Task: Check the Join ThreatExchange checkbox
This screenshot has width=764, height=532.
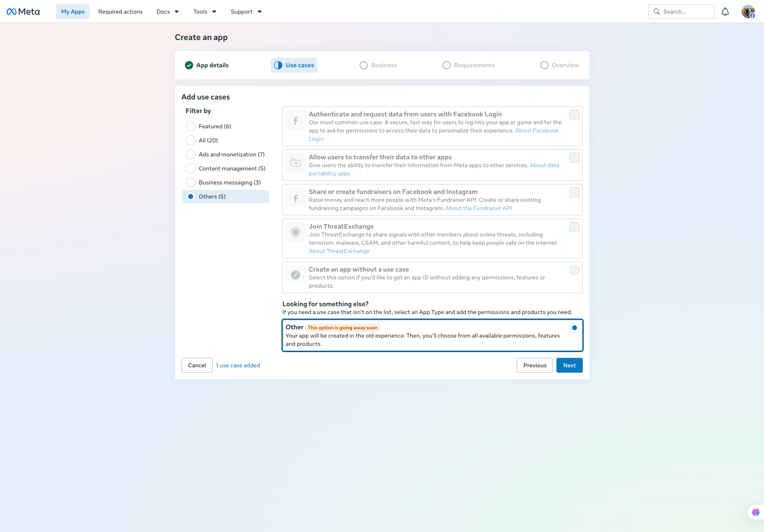Action: tap(575, 227)
